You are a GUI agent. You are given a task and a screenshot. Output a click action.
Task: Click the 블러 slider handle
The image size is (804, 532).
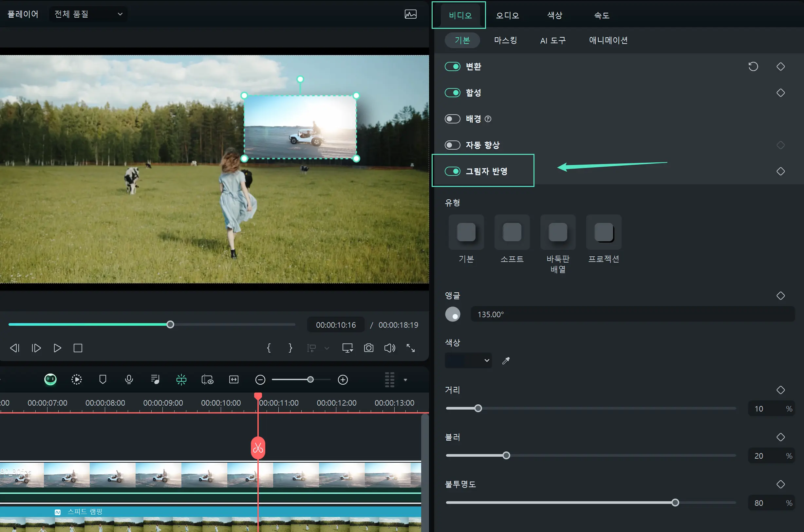coord(506,456)
